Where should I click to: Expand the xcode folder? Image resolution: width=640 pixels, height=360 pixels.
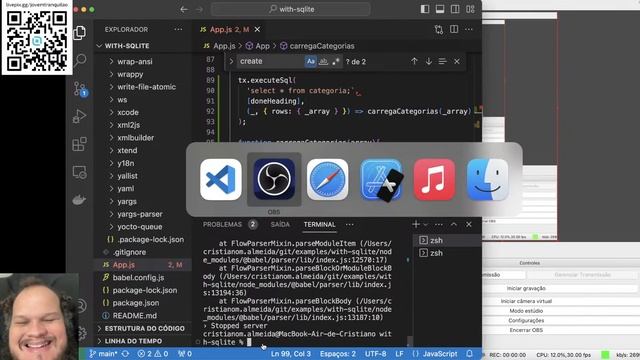pos(128,112)
